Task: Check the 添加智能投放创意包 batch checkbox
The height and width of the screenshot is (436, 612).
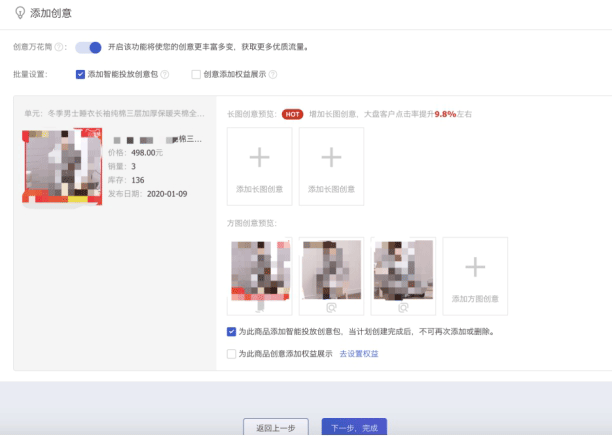Action: coord(80,74)
